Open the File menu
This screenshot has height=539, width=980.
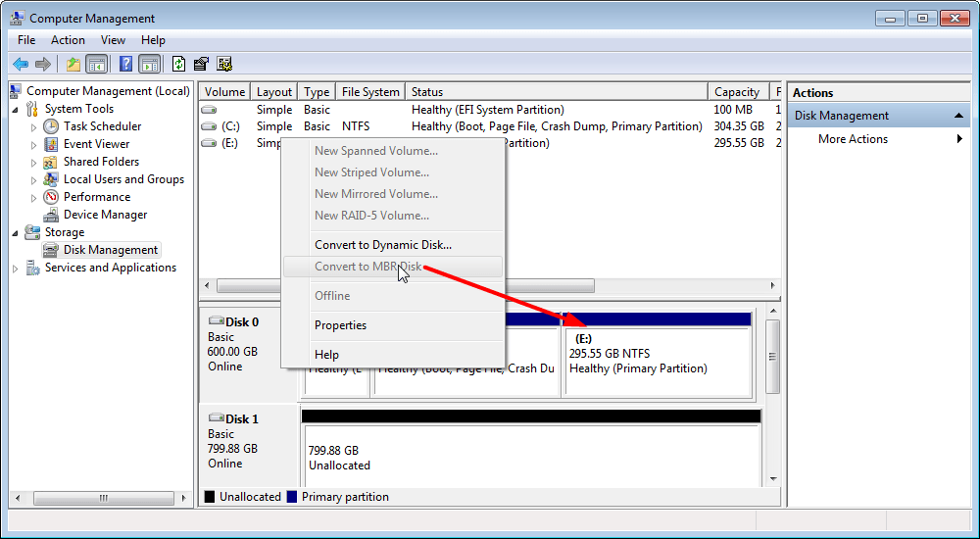(x=26, y=40)
